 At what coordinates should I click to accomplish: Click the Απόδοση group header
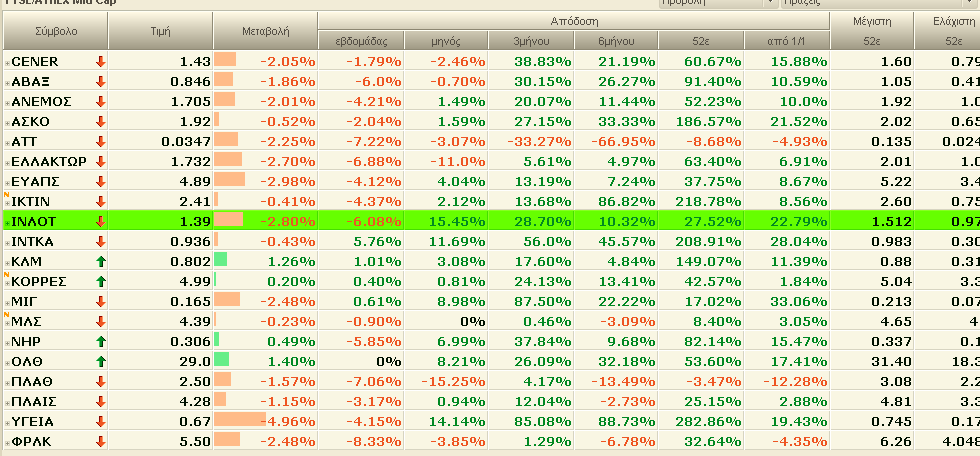574,21
